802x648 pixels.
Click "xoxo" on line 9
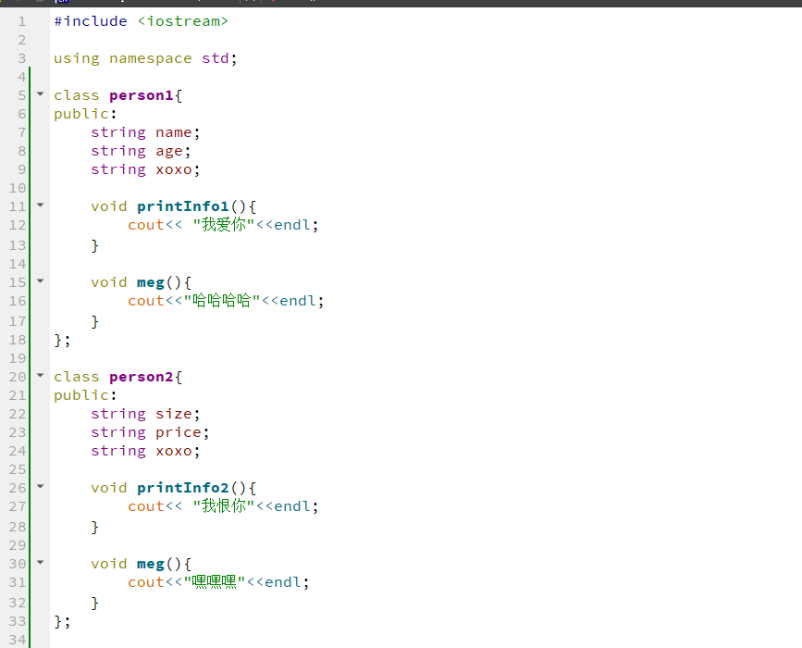[174, 169]
